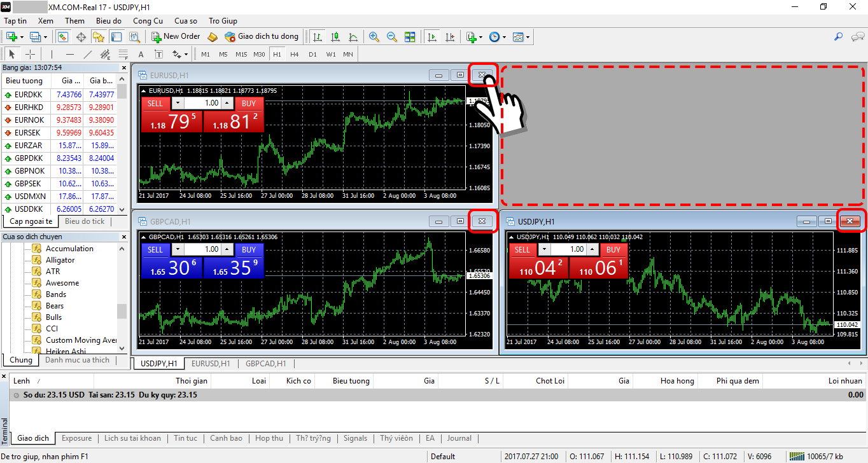
Task: Switch to the H4 timeframe
Action: [x=295, y=54]
